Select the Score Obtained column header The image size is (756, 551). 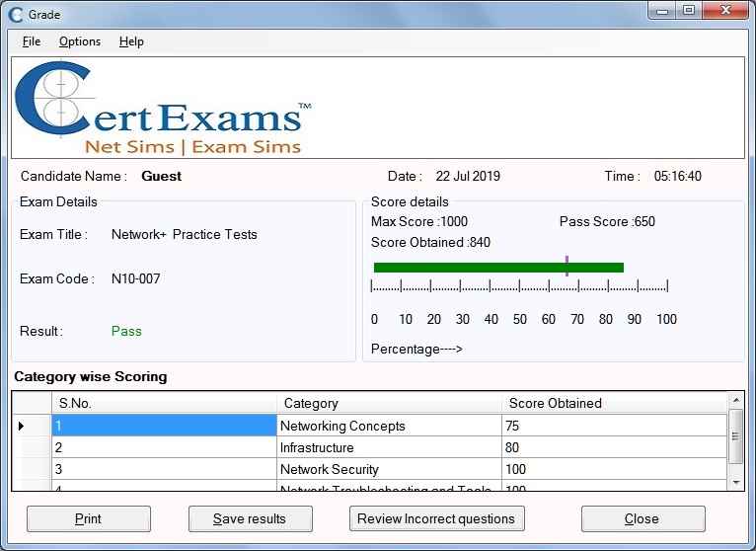coord(614,403)
